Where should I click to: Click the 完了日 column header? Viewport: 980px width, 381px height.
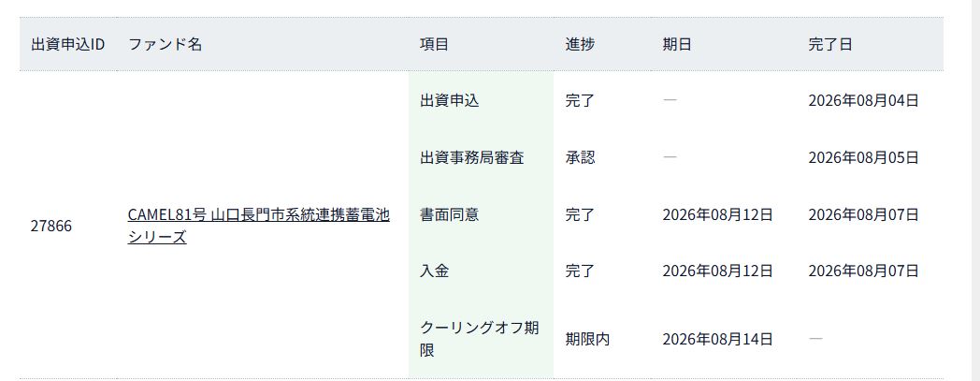tap(830, 44)
